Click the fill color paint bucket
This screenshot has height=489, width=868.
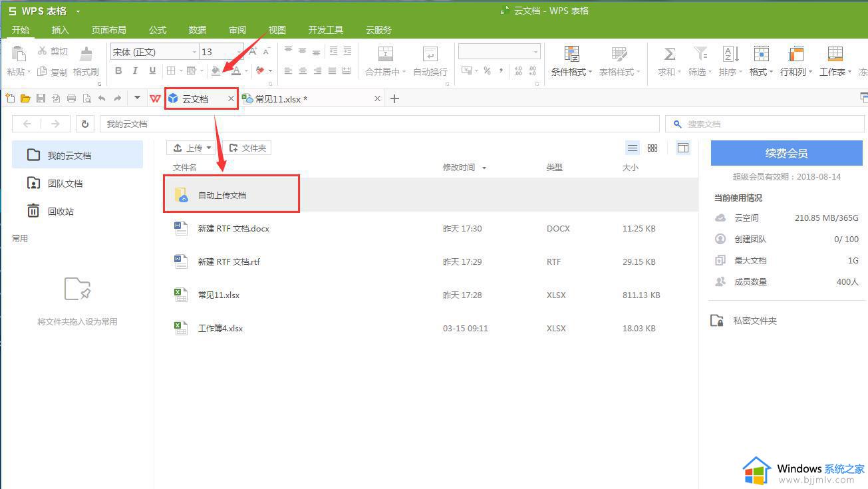click(x=216, y=71)
